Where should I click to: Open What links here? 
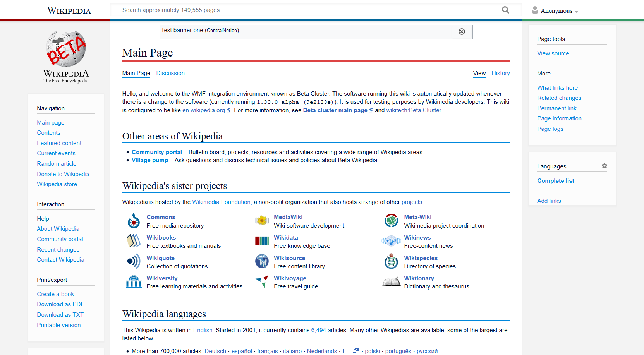click(557, 88)
